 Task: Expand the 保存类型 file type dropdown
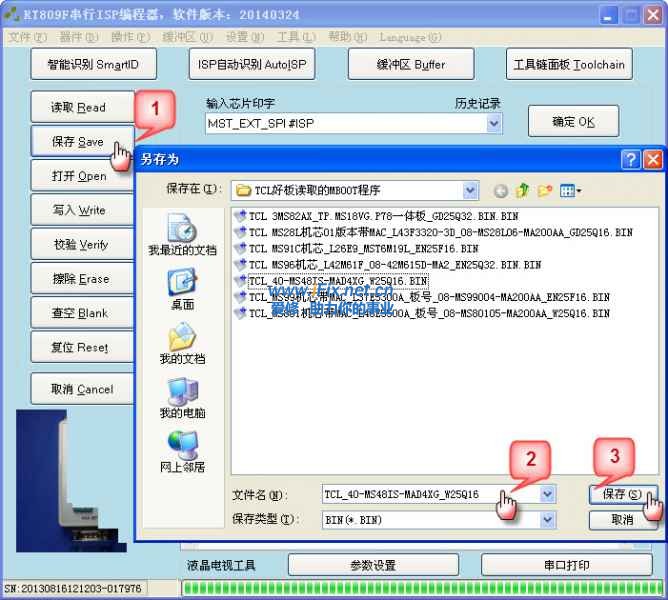click(547, 520)
